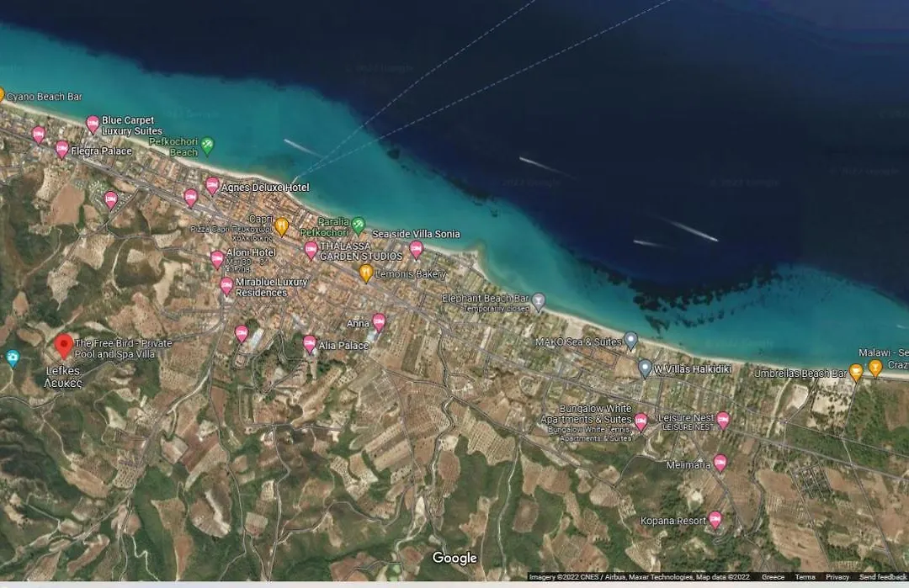The width and height of the screenshot is (909, 588).
Task: Click the Send feedback link
Action: pyautogui.click(x=883, y=577)
